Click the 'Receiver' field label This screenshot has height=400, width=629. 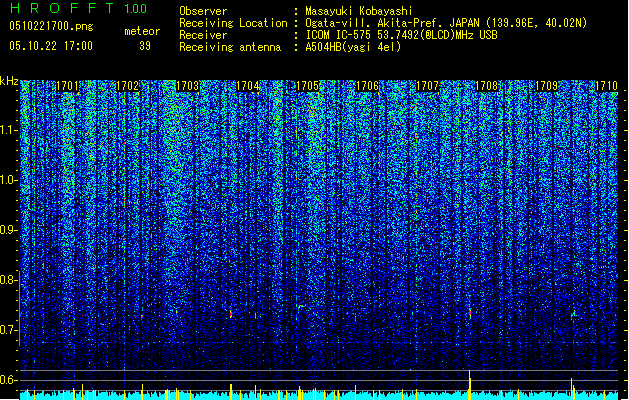tap(203, 35)
